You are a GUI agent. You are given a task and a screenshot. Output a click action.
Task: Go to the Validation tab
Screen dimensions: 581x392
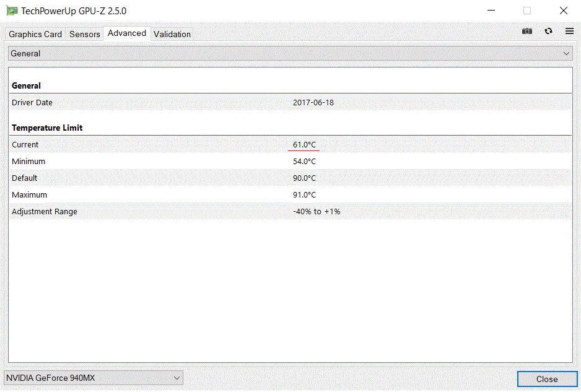pyautogui.click(x=172, y=34)
